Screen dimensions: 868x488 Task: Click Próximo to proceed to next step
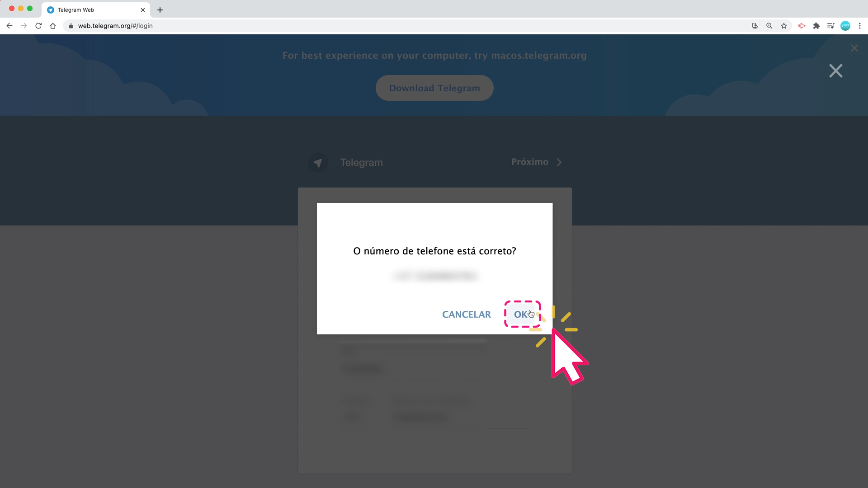(535, 161)
